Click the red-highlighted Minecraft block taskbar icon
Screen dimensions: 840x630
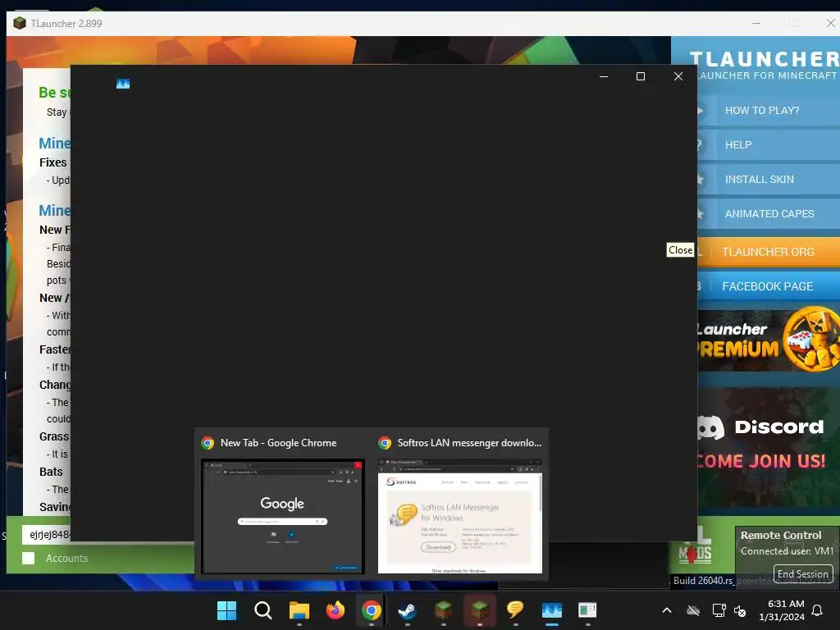[479, 610]
